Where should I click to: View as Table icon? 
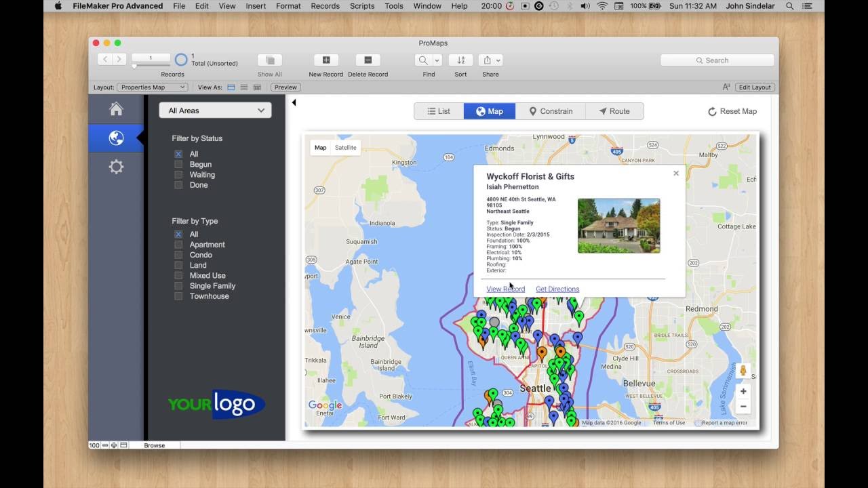257,87
